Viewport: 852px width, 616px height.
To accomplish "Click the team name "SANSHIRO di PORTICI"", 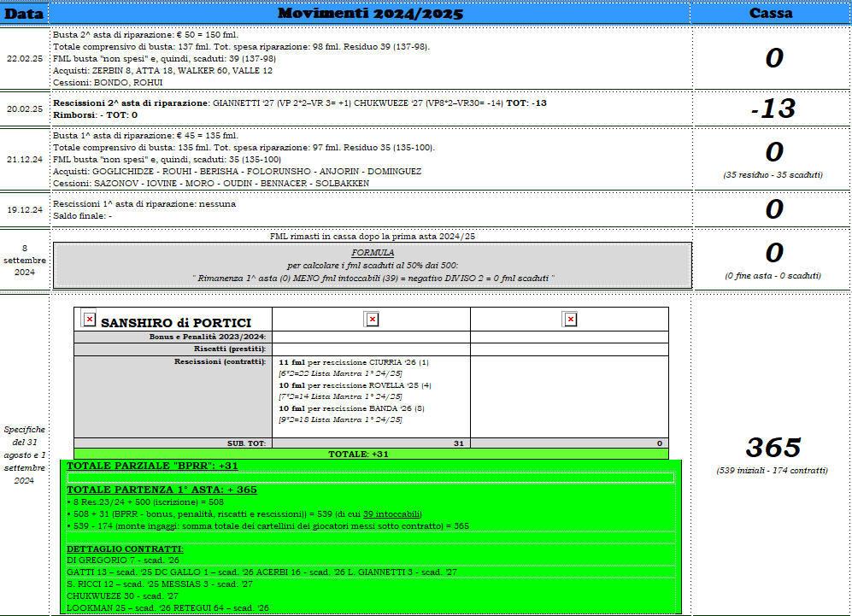I will pyautogui.click(x=176, y=323).
